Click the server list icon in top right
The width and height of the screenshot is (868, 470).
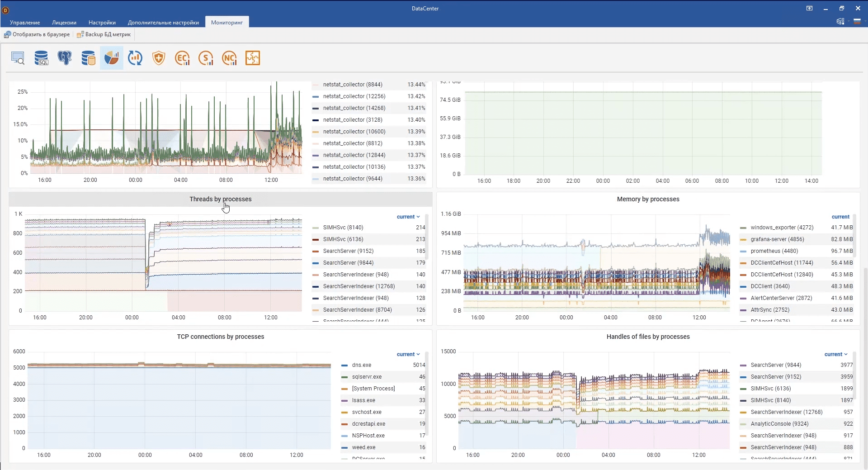pyautogui.click(x=840, y=21)
